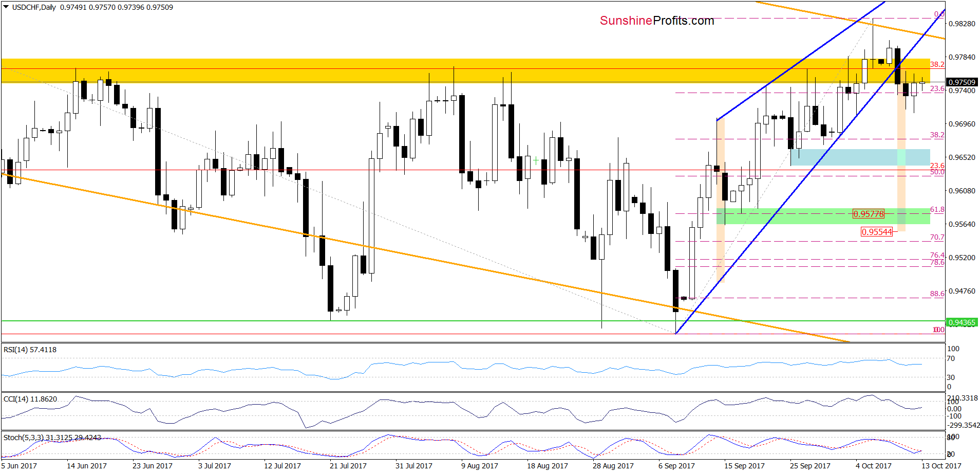
Task: Select the 14 Jun 2017 date label
Action: pyautogui.click(x=87, y=466)
